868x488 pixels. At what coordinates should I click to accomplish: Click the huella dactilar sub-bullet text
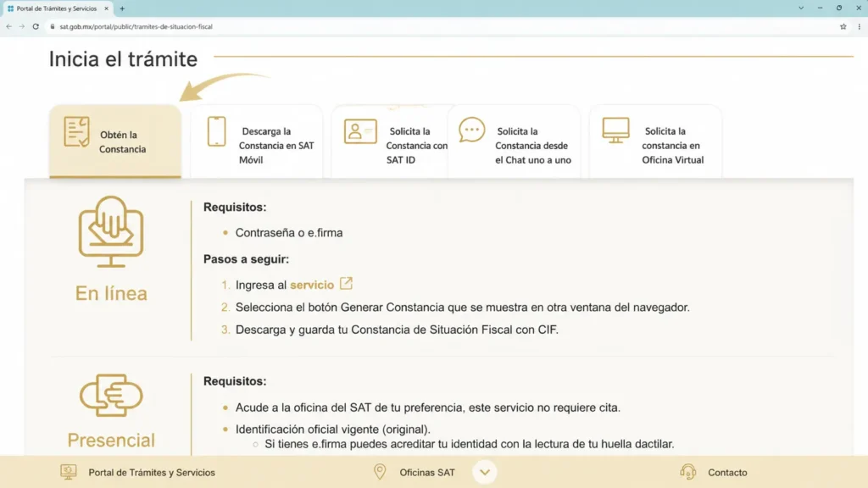[470, 444]
